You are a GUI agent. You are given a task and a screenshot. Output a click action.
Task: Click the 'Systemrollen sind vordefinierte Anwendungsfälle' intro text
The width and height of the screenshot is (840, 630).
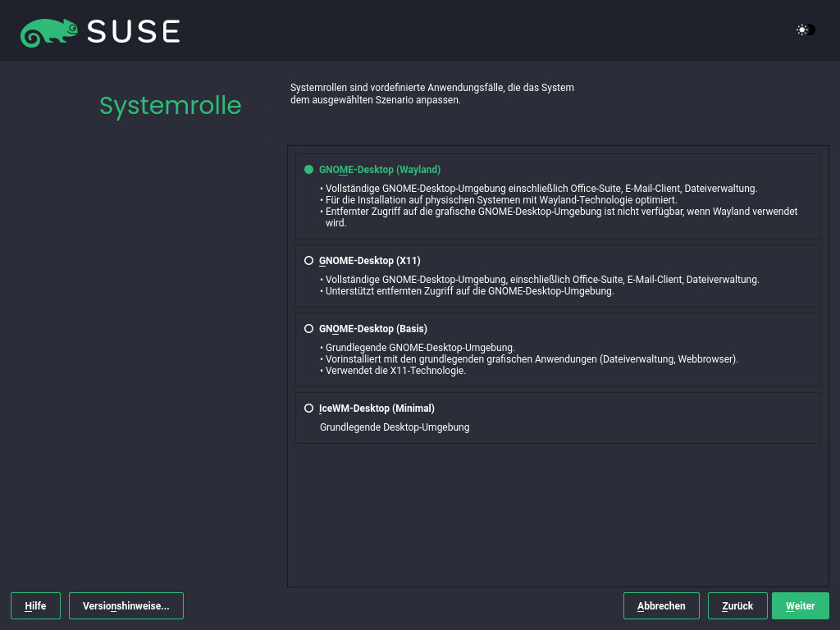[x=431, y=94]
